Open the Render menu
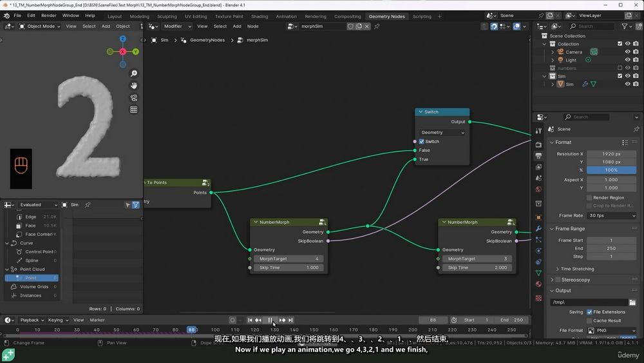The image size is (644, 363). coord(48,15)
